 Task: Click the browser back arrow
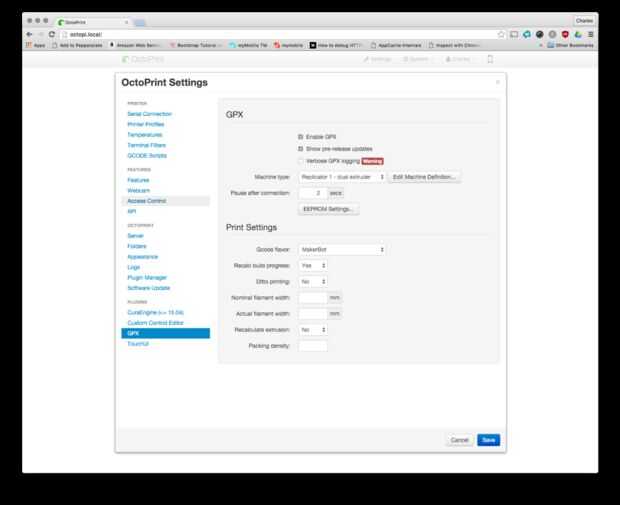29,34
